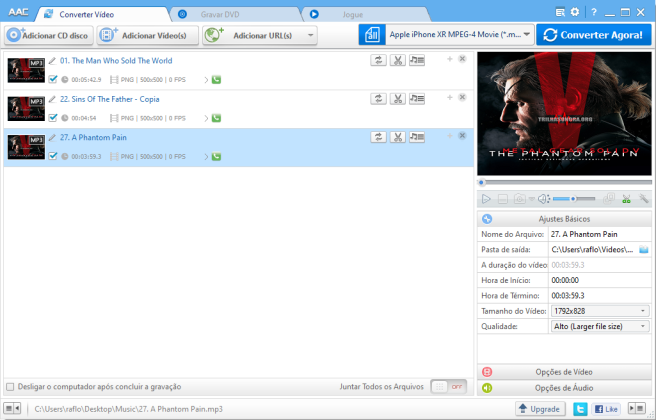
Task: Expand details arrow on 01. The Man Who Sold The World row
Action: pyautogui.click(x=206, y=80)
